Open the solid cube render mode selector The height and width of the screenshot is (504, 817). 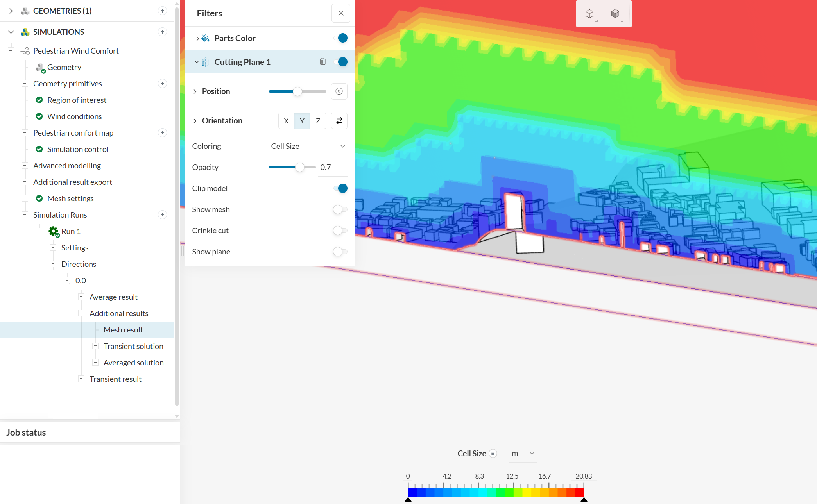[x=616, y=14]
